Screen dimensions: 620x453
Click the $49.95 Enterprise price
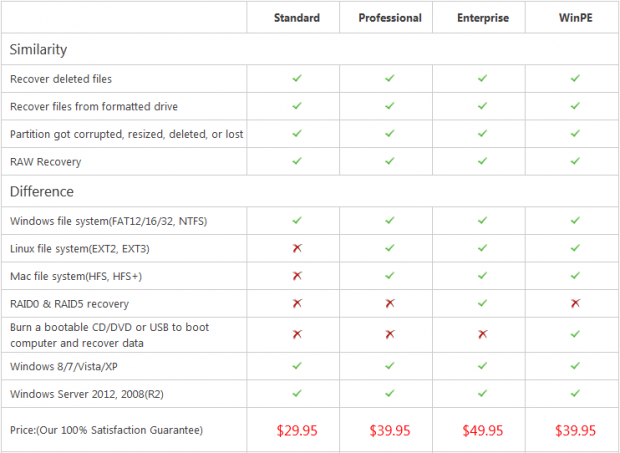[x=483, y=430]
